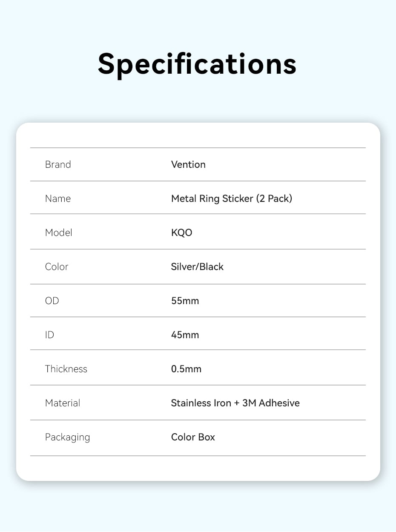Select the Model label

[x=59, y=233]
